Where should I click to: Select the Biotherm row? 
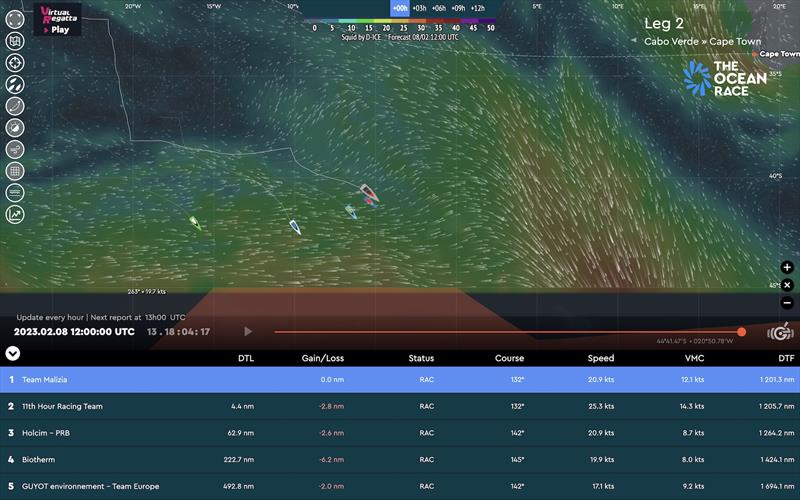coord(400,459)
